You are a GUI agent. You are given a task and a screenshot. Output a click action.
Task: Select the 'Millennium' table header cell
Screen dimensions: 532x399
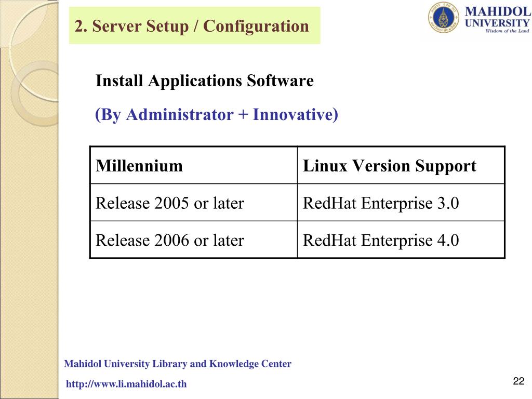click(194, 166)
